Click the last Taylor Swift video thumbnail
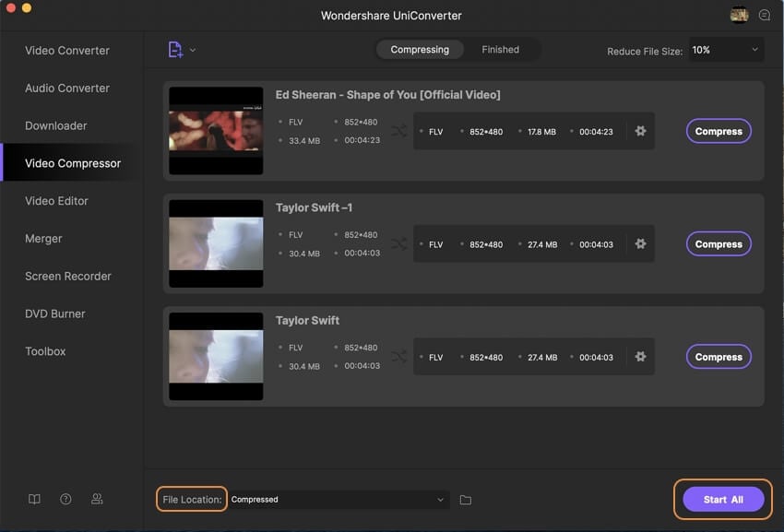784x532 pixels. 216,357
